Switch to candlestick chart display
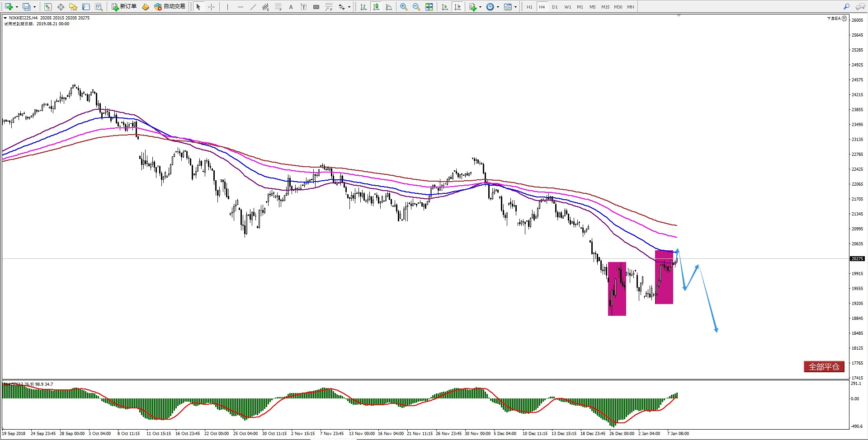This screenshot has height=440, width=868. point(376,7)
